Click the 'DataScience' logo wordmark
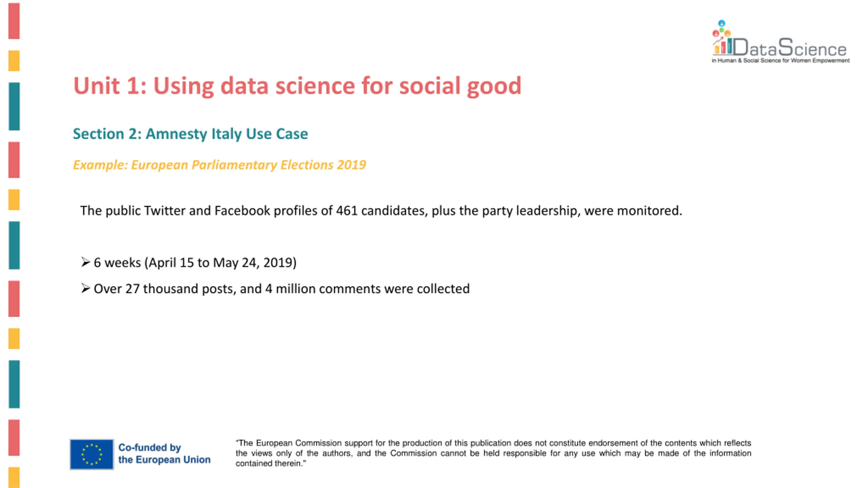868x488 pixels. (790, 48)
